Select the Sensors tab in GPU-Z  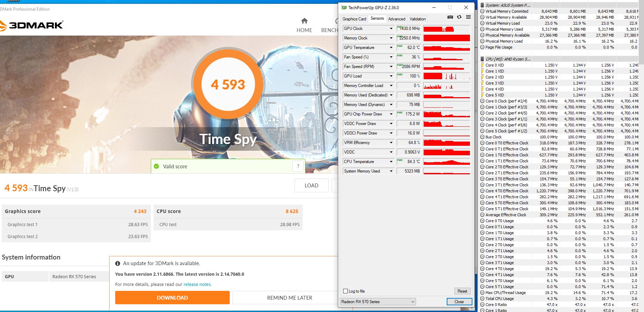377,19
